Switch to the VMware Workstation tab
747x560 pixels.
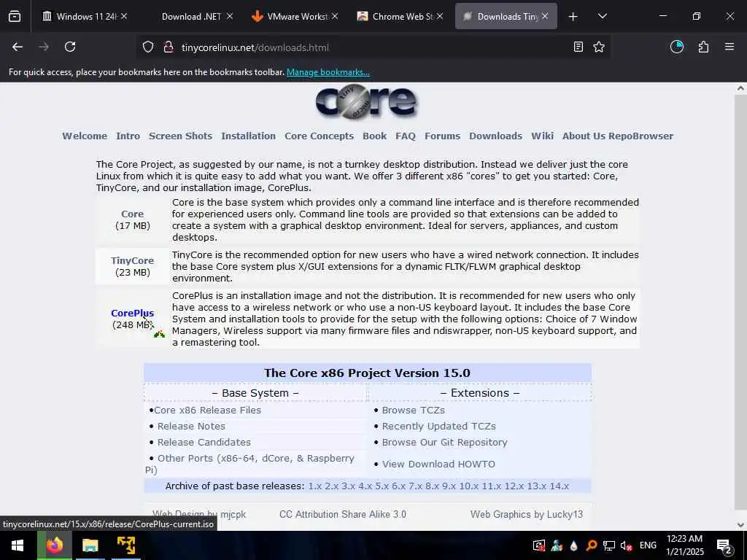click(x=297, y=16)
